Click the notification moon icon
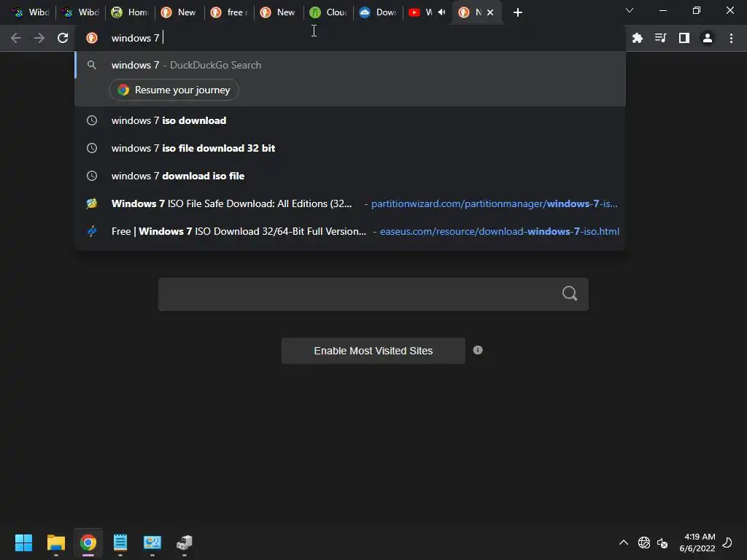The width and height of the screenshot is (747, 560). (x=727, y=542)
